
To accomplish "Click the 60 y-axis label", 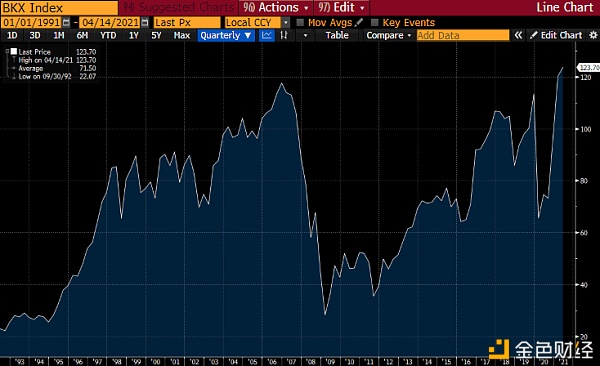I will 584,233.
